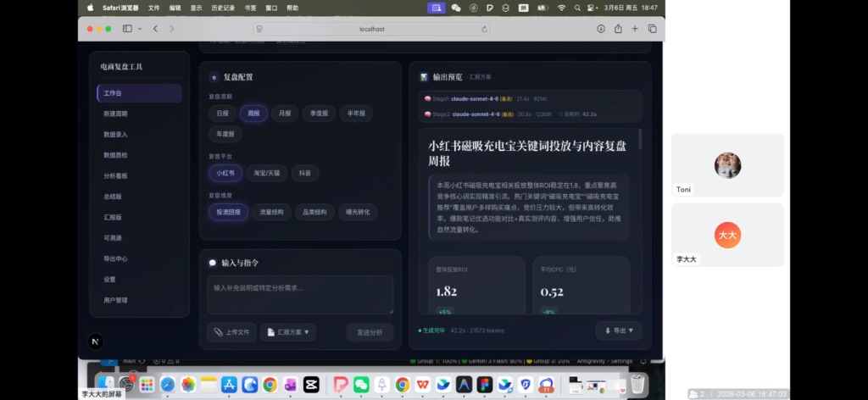The width and height of the screenshot is (868, 400).
Task: Open the 汇报方案 dropdown
Action: (288, 332)
